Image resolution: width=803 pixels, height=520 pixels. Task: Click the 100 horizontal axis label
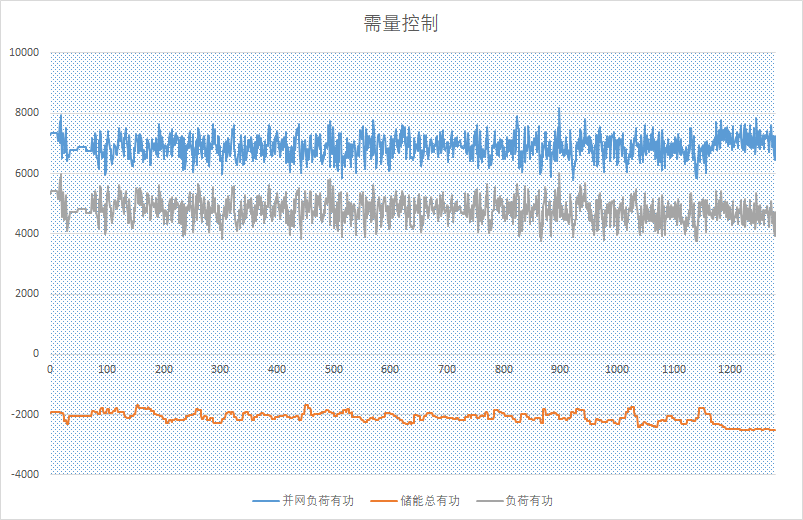(x=106, y=369)
